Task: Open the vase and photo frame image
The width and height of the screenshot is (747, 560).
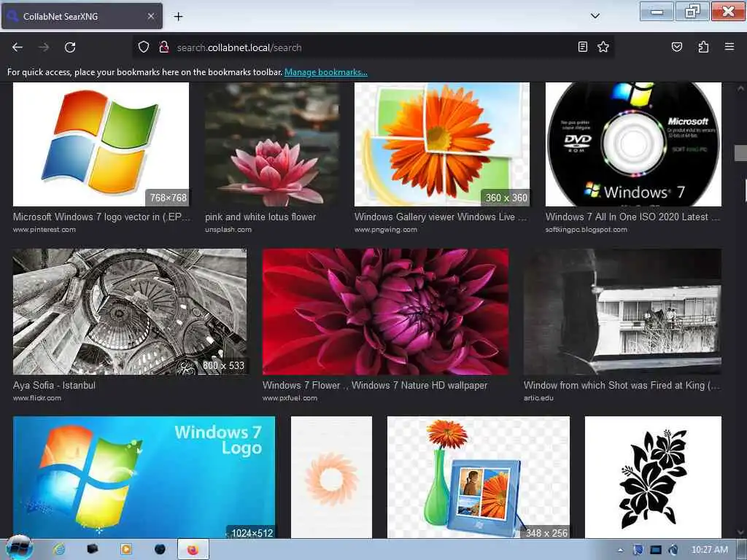Action: click(x=479, y=478)
